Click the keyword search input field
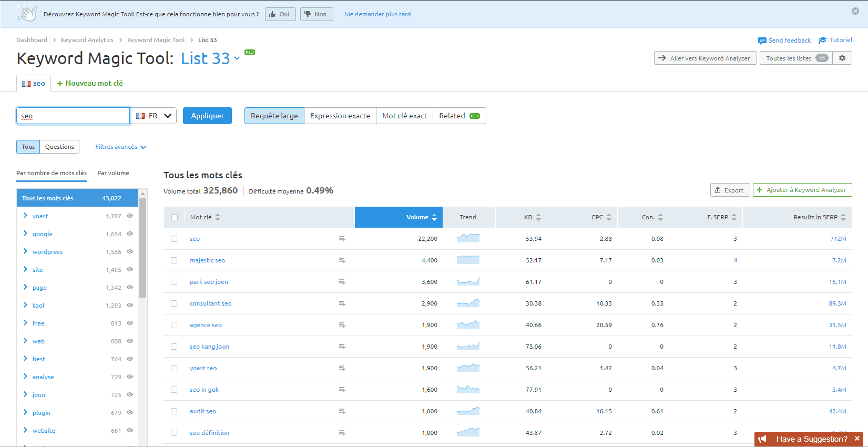 coord(73,116)
